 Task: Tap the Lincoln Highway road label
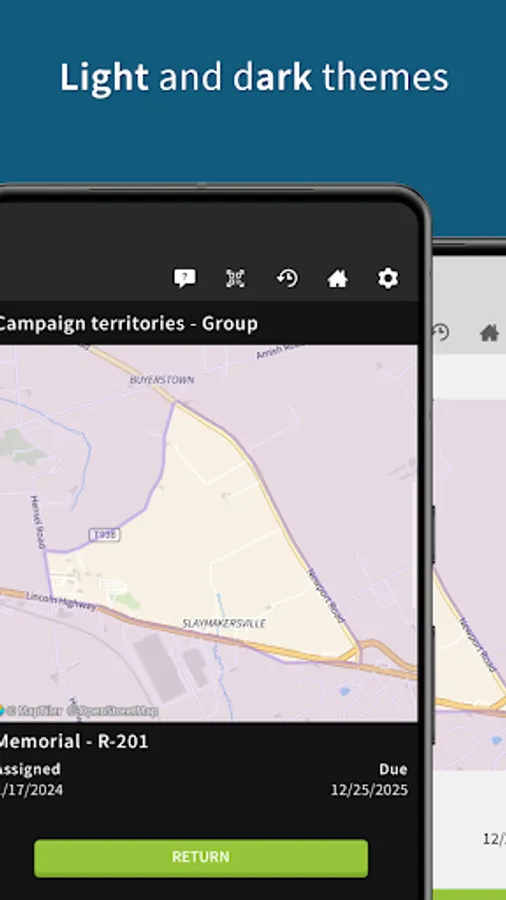coord(61,602)
